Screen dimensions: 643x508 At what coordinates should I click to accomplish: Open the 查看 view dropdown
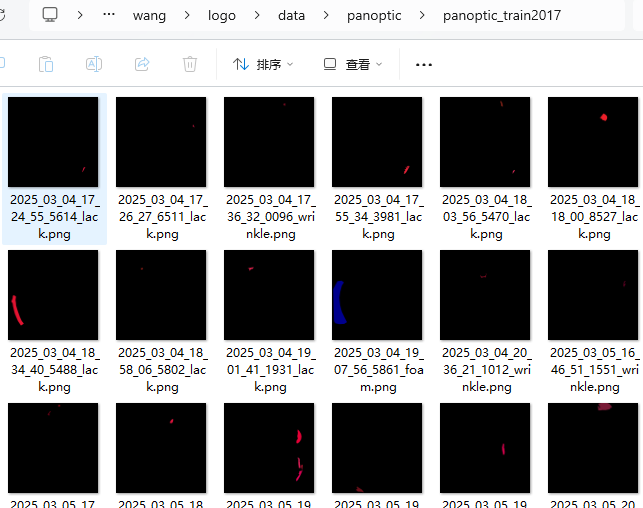point(353,64)
